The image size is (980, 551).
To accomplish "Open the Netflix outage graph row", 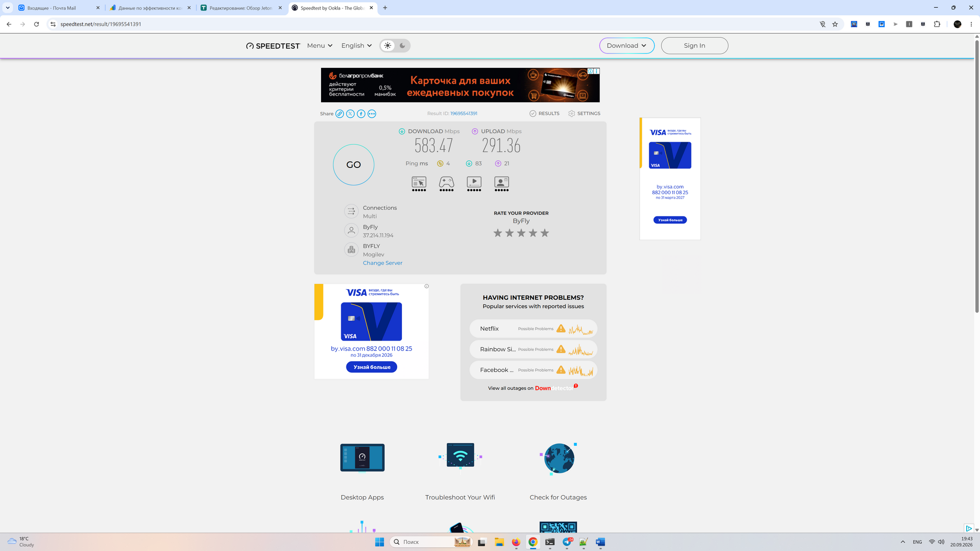I will tap(533, 329).
